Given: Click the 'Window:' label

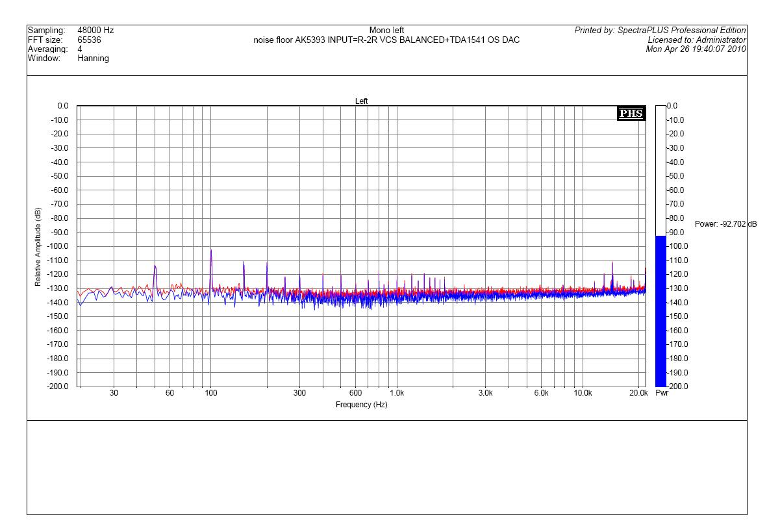Looking at the screenshot, I should [x=44, y=58].
